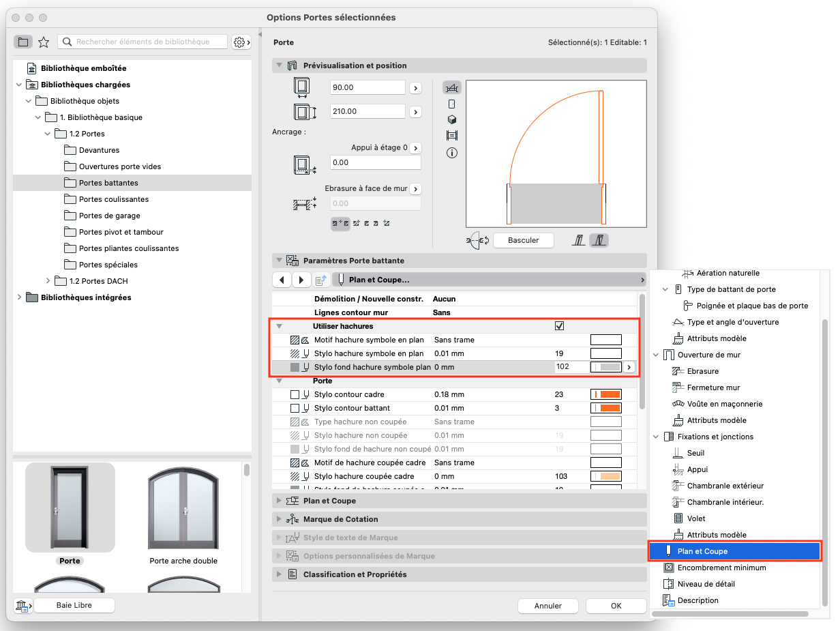Viewport: 840px width, 631px height.
Task: Uncheck the Utiliser hachures checkbox
Action: 560,326
